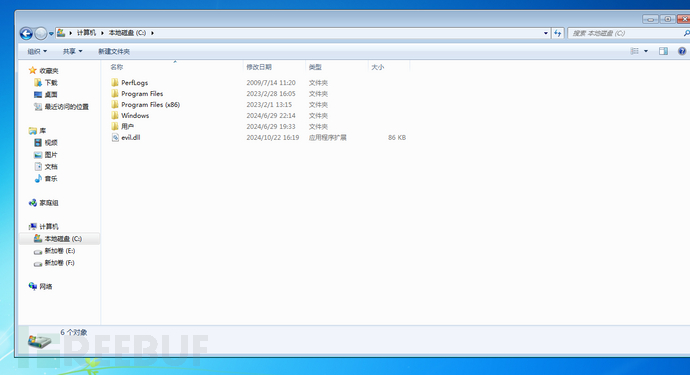This screenshot has height=375, width=690.
Task: Select the Program Files (x86) folder icon
Action: pos(115,104)
